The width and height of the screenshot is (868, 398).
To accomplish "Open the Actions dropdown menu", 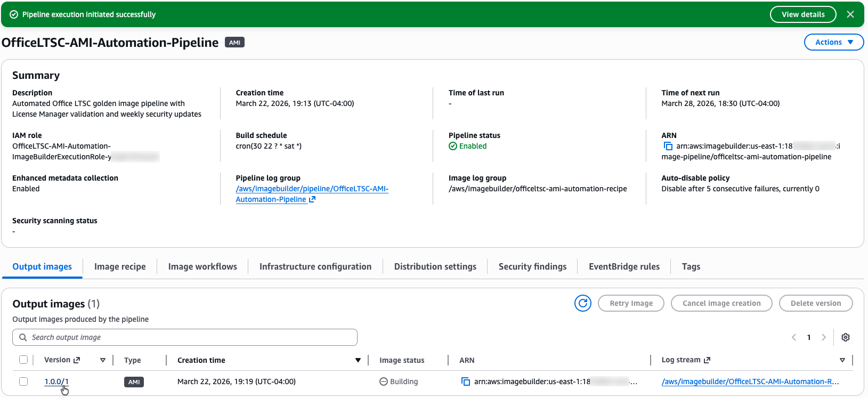I will tap(834, 42).
